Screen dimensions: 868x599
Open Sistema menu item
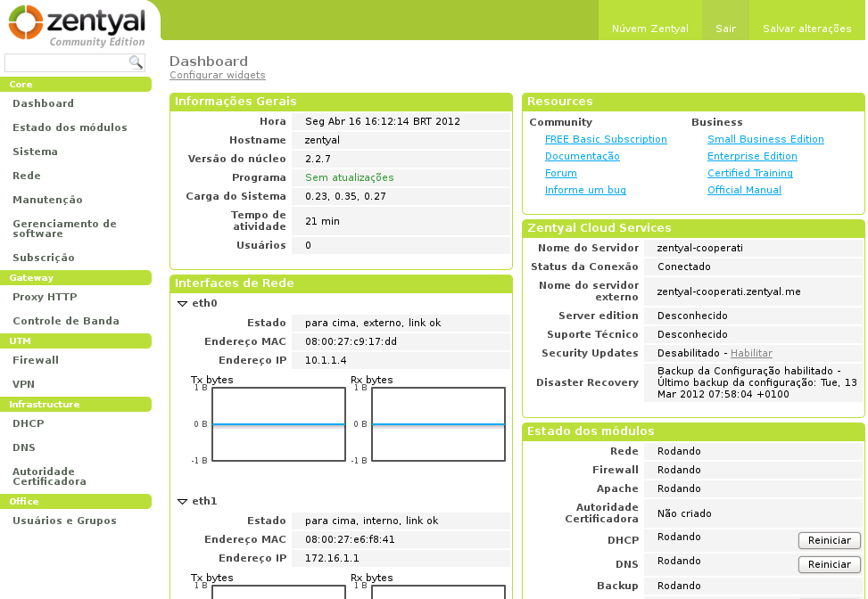[35, 152]
